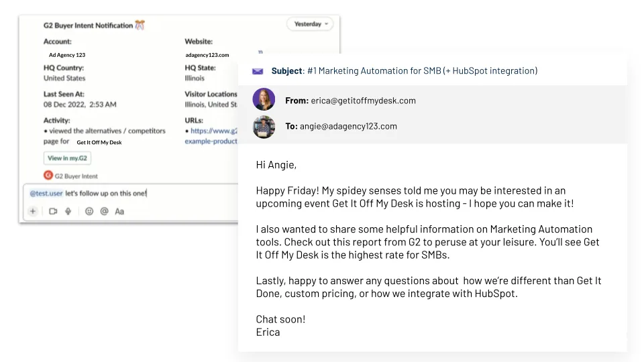Click the G2 Buyer Intent red logo

tap(48, 175)
